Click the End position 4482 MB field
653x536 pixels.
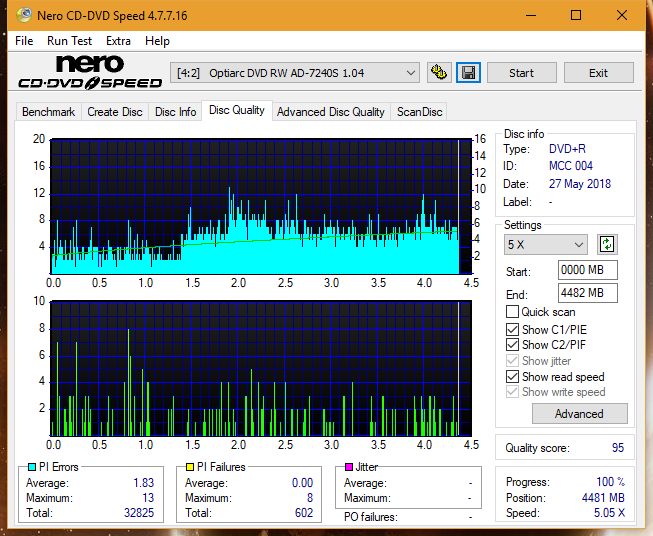(x=588, y=293)
